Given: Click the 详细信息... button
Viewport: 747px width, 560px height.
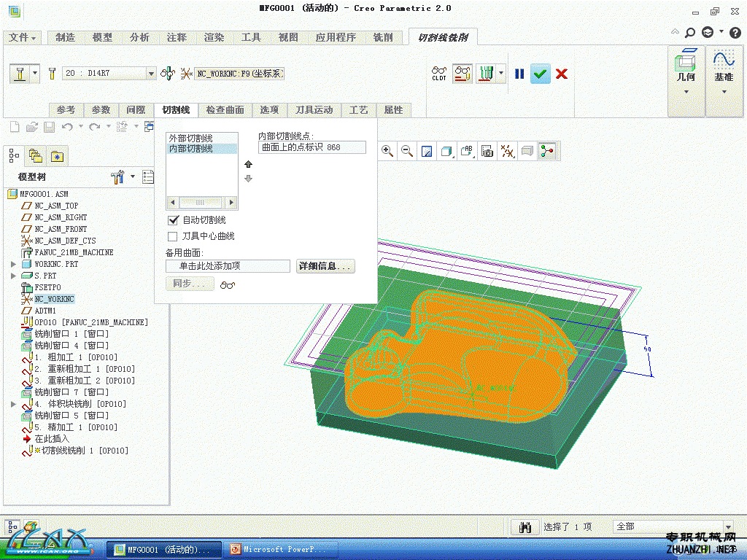Looking at the screenshot, I should point(325,266).
